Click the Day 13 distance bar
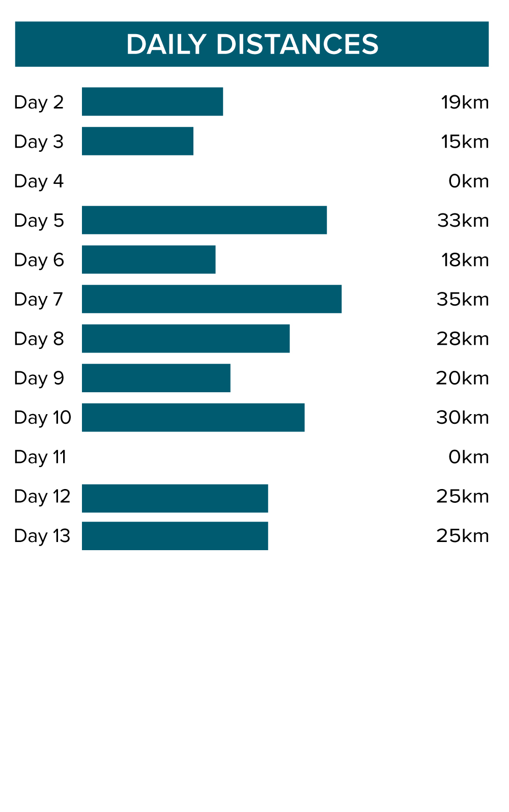 click(175, 536)
